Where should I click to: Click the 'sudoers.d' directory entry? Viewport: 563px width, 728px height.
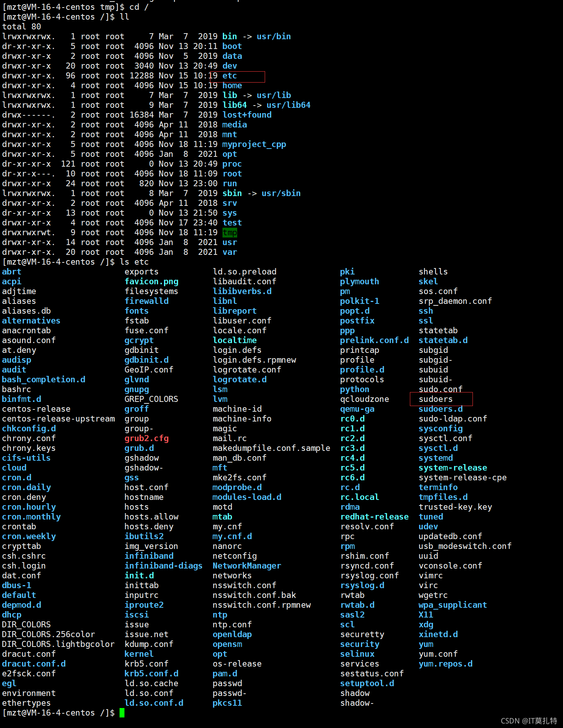(x=440, y=409)
